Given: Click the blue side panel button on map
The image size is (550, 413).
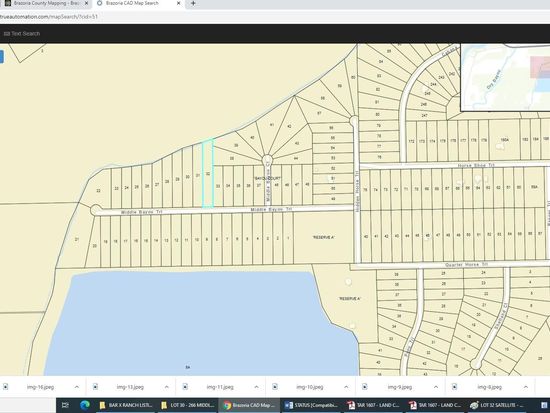Looking at the screenshot, I should tap(1, 56).
